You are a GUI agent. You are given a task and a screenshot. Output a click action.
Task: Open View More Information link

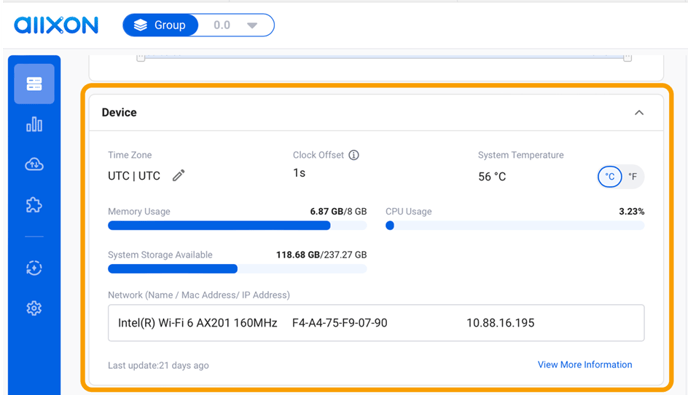(585, 365)
